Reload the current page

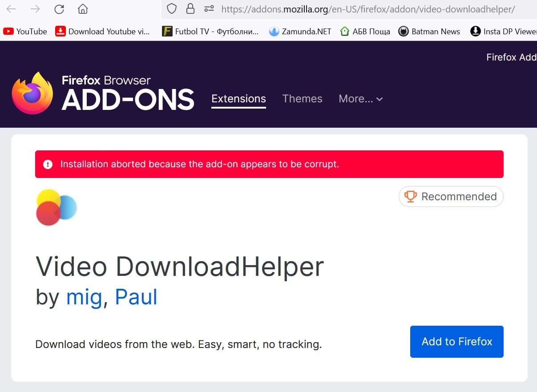click(x=59, y=9)
